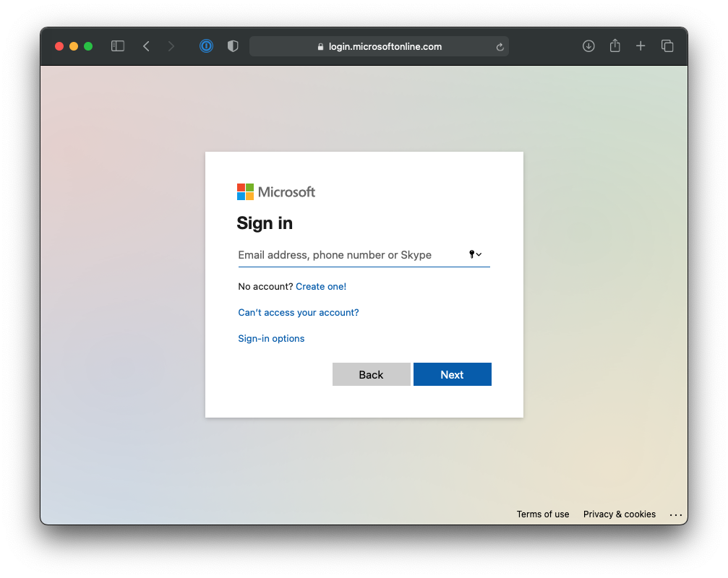Image resolution: width=728 pixels, height=578 pixels.
Task: Click the Microsoft logo
Action: (275, 192)
